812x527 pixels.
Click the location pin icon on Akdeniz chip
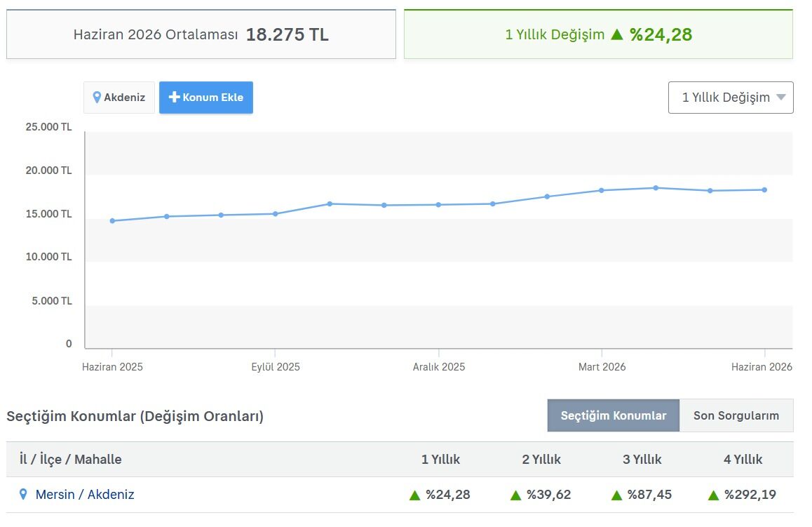click(x=96, y=98)
